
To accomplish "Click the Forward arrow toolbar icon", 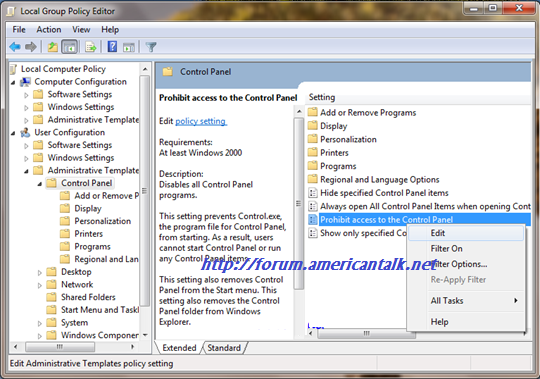I will pyautogui.click(x=31, y=46).
